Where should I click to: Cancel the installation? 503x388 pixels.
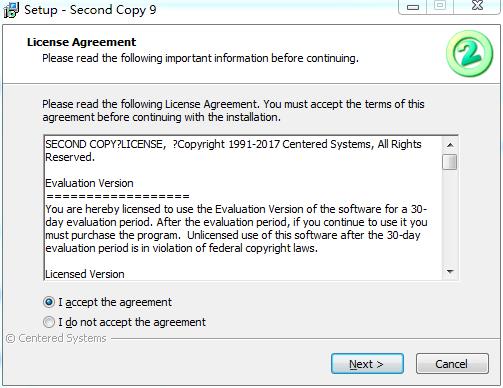tap(452, 364)
